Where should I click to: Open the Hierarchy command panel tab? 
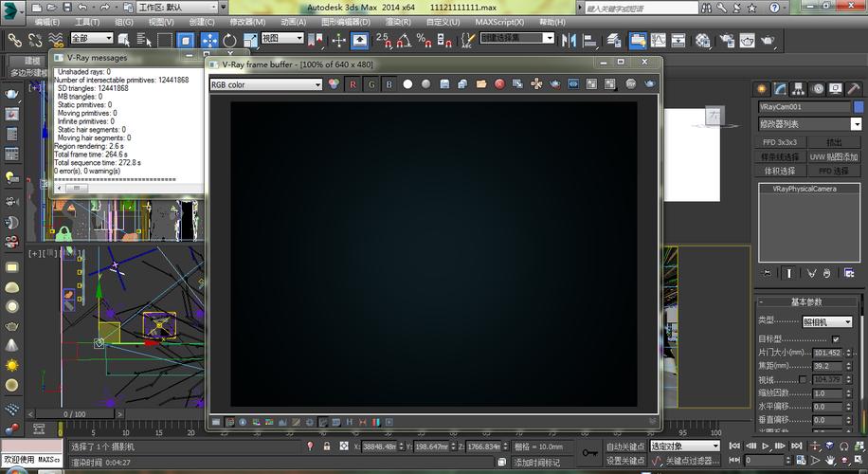(x=799, y=88)
